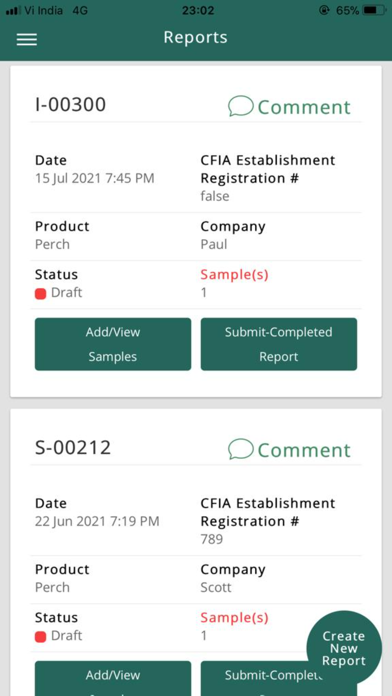Tap the red Draft status indicator of S-00212

[x=40, y=637]
